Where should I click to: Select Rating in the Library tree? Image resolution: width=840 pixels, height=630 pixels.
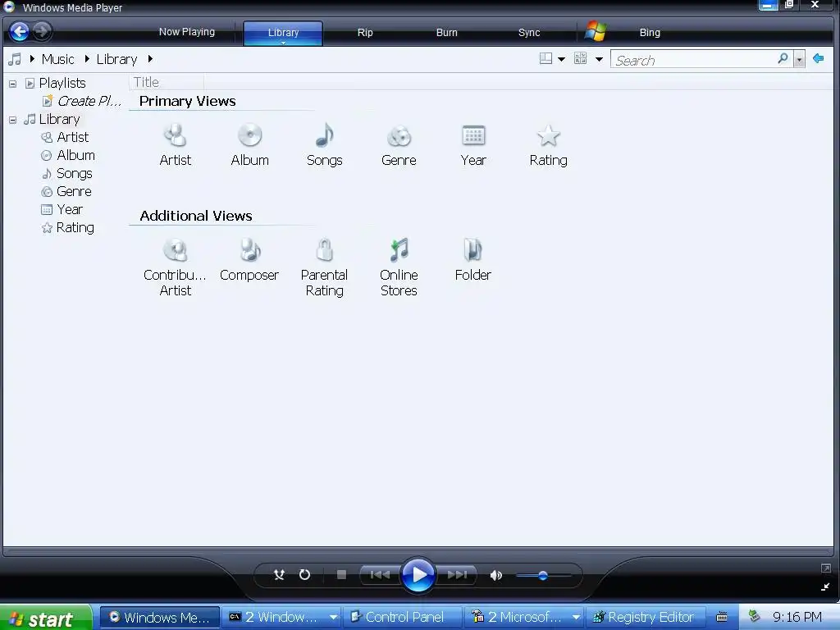(75, 228)
